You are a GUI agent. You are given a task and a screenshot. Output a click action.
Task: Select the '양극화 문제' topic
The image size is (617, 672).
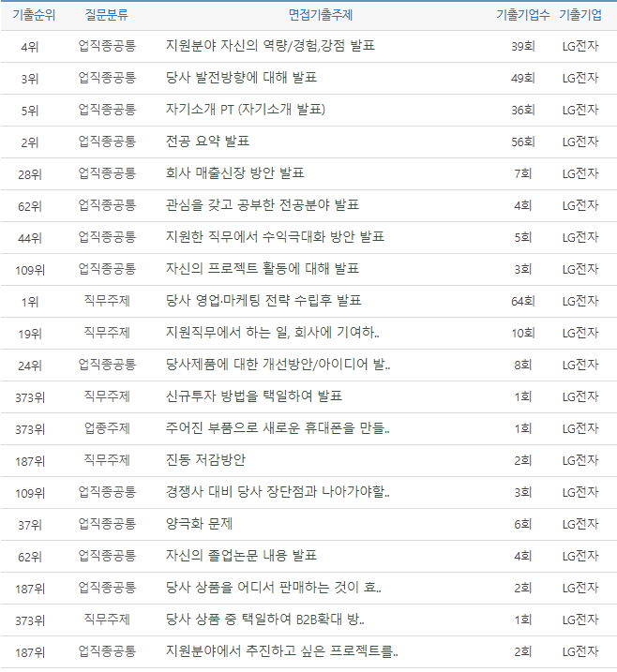(199, 524)
